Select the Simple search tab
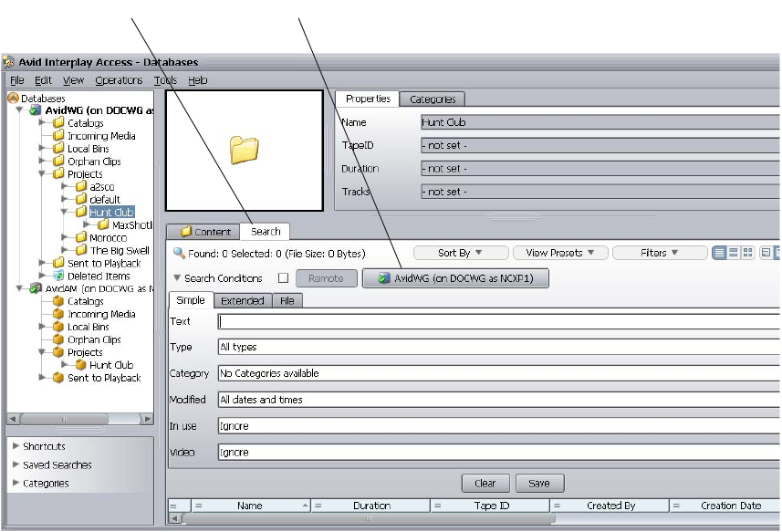 191,300
